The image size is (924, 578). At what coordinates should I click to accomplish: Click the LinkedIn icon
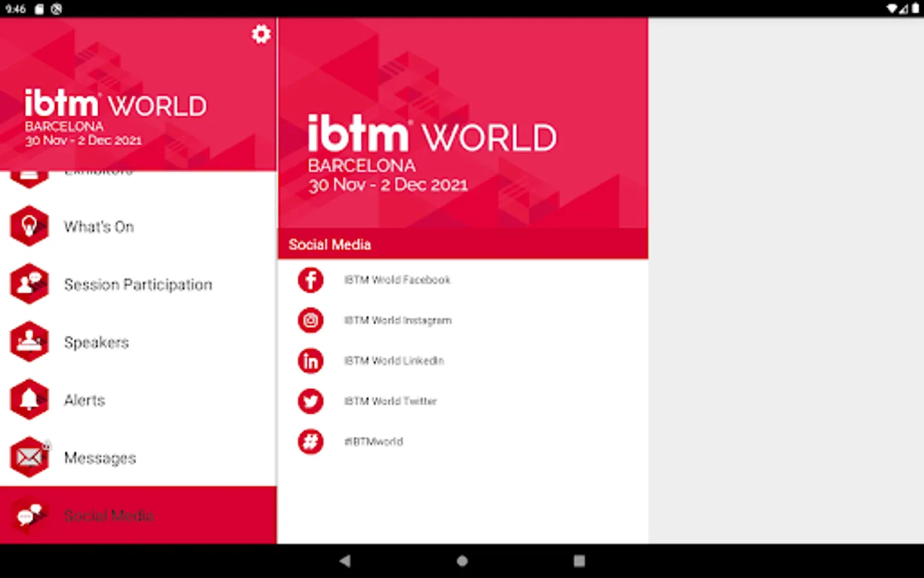311,361
